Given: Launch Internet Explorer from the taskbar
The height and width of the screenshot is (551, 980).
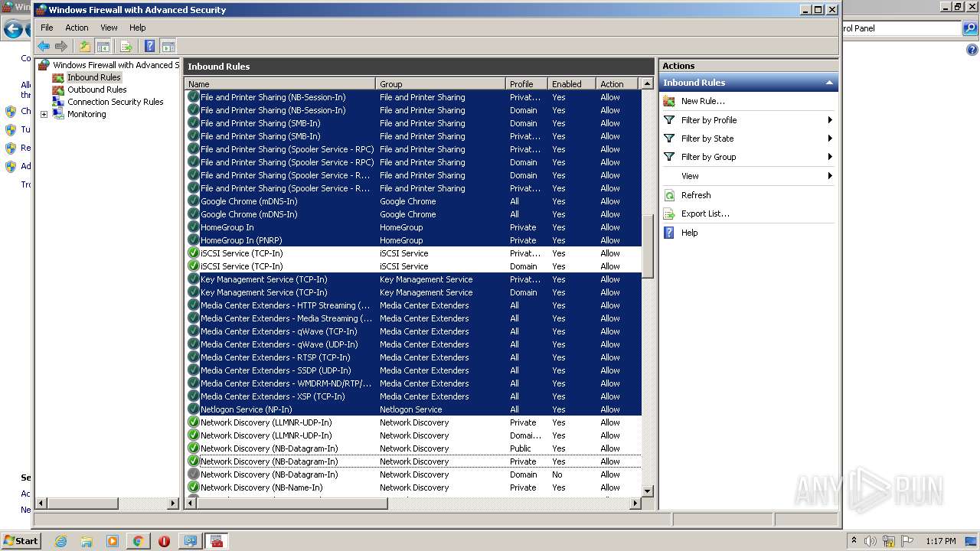Looking at the screenshot, I should (60, 541).
